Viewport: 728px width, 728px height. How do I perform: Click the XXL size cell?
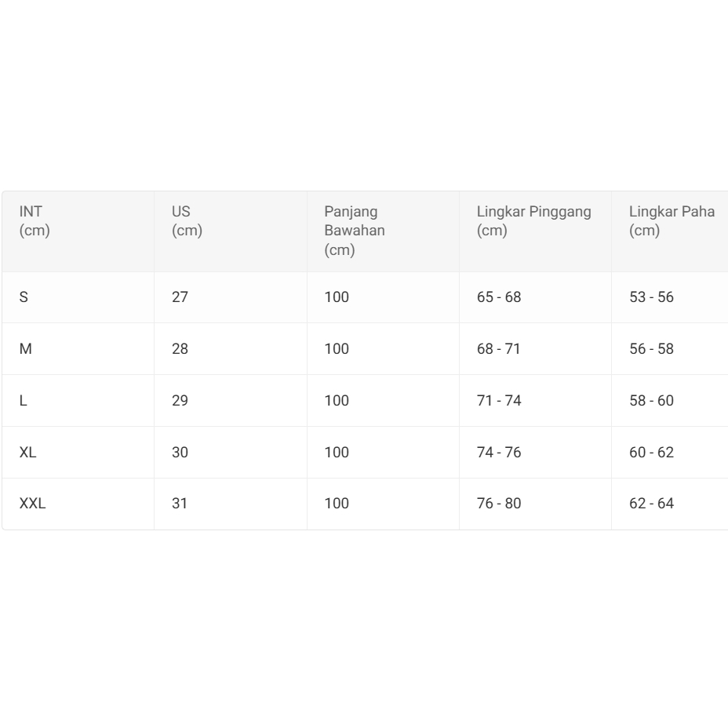click(32, 504)
